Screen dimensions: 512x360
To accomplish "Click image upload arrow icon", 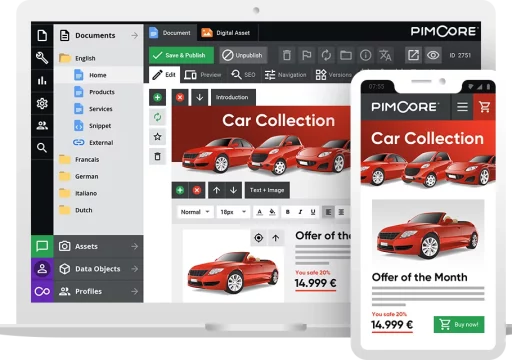I will (276, 238).
